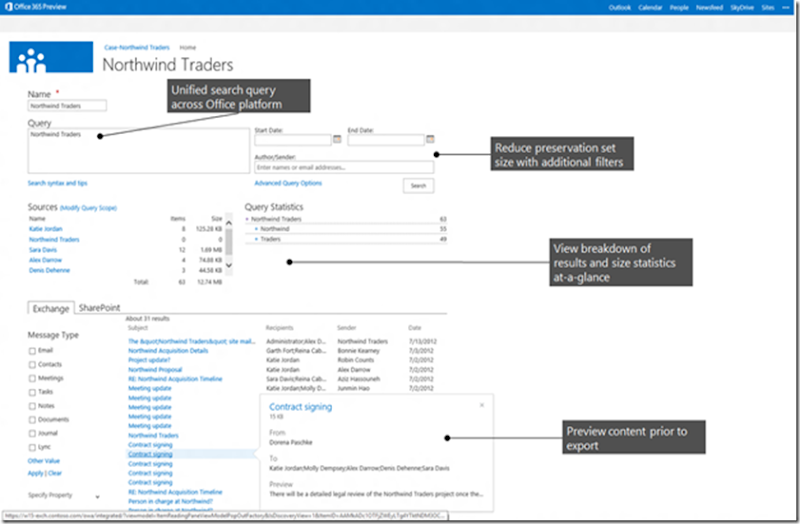Enable the Meetings checkbox
Viewport: 800px width, 524px height.
click(32, 379)
